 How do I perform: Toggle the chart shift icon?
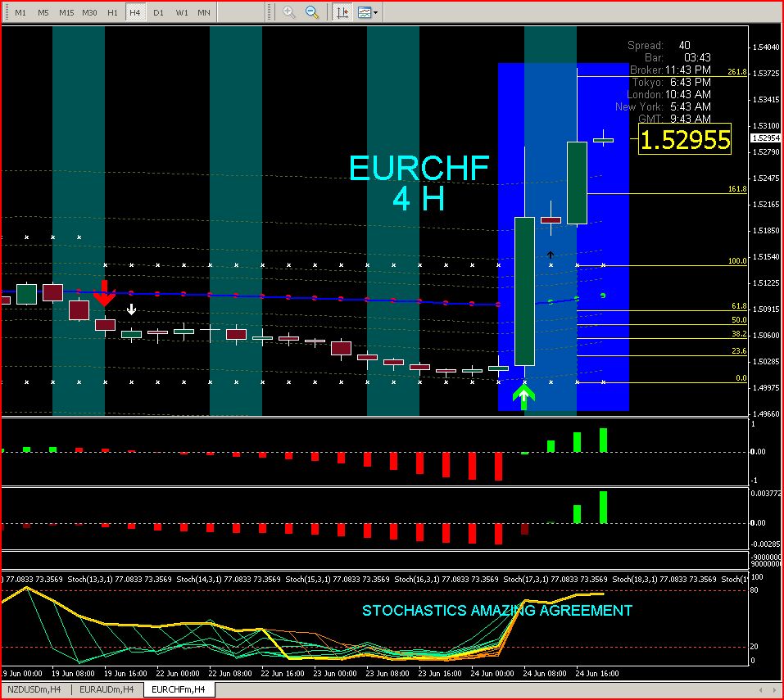coord(342,12)
